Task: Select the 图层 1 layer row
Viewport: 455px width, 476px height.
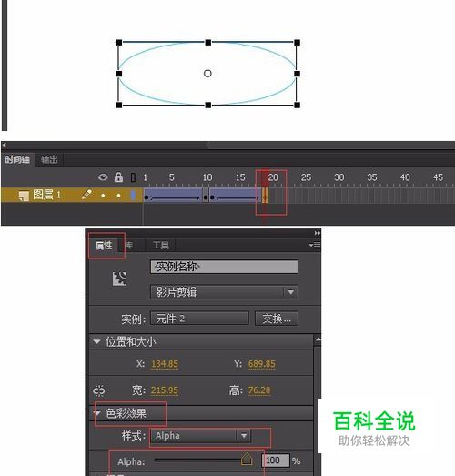Action: pos(72,195)
